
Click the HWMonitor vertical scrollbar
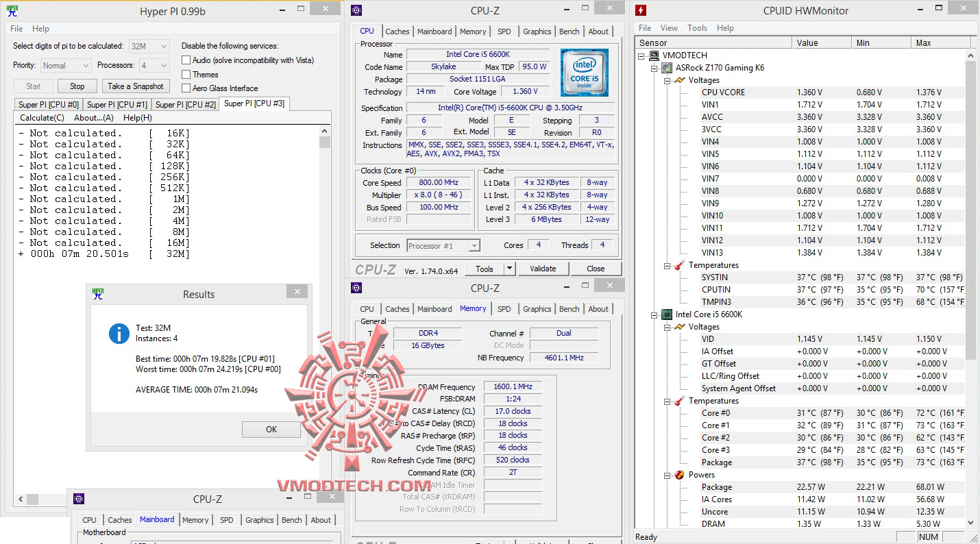970,289
